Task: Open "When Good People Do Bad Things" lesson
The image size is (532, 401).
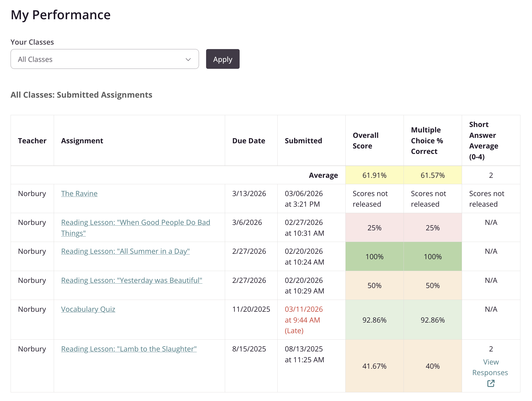Action: pos(135,222)
